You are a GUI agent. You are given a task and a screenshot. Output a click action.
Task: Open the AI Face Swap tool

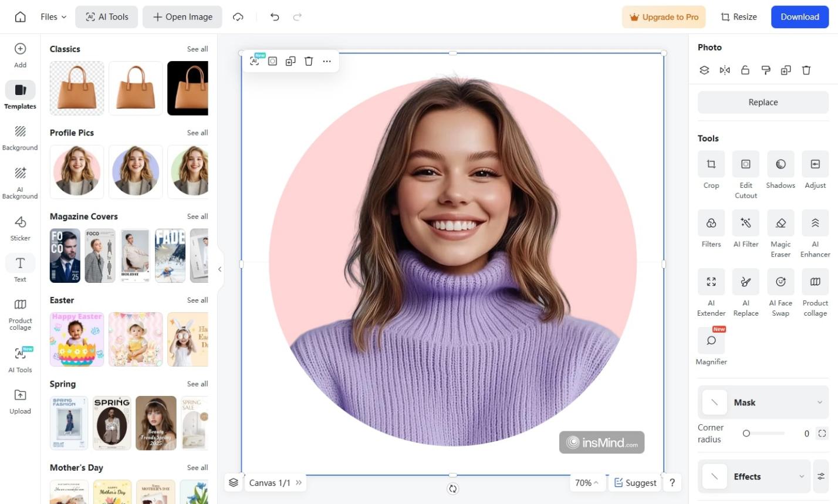coord(780,282)
